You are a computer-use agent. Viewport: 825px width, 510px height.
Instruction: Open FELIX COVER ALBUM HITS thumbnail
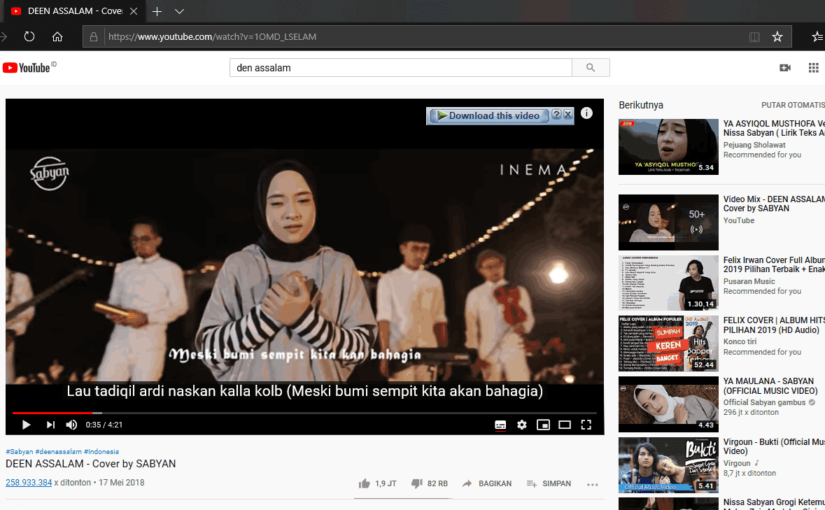[668, 344]
